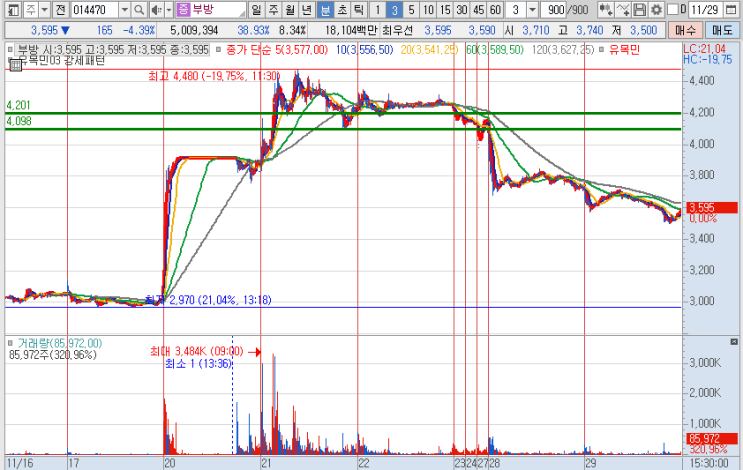The height and width of the screenshot is (470, 743).
Task: Click the 최소 1 (13:36) volume annotation
Action: [199, 363]
